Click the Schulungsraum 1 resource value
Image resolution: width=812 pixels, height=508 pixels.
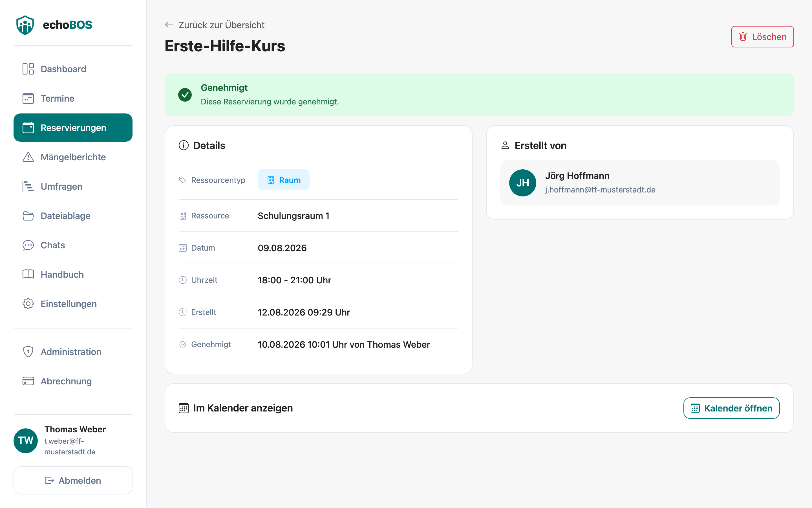point(294,216)
